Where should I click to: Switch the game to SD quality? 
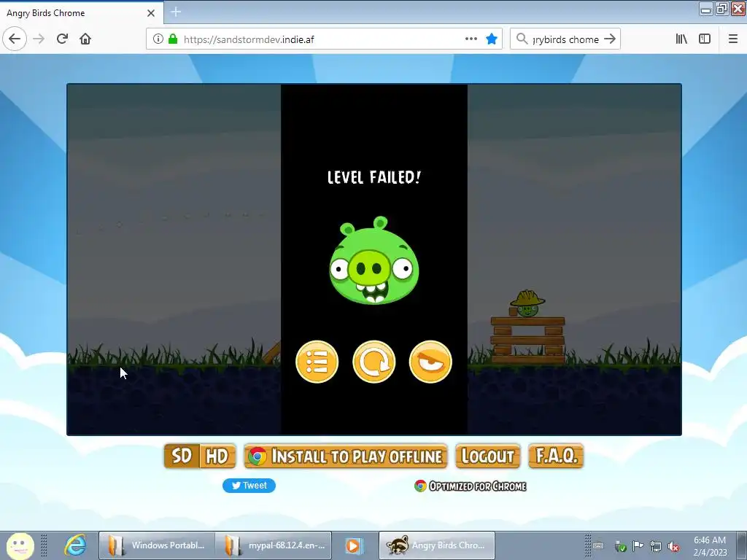click(x=182, y=456)
